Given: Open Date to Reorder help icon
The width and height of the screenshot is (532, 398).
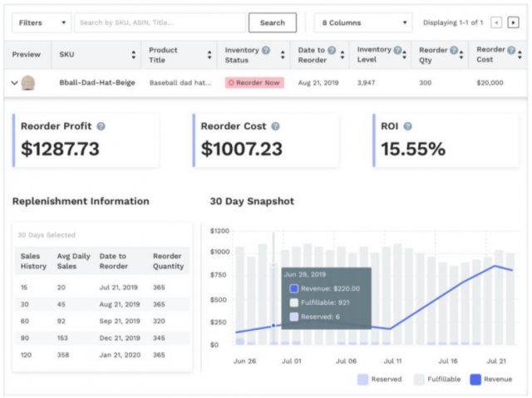Looking at the screenshot, I should (x=332, y=50).
